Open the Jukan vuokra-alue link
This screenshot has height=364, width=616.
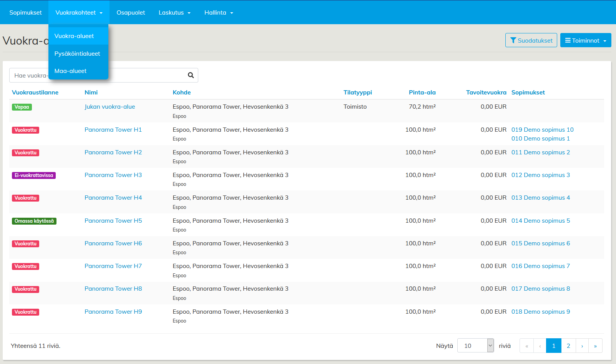click(x=110, y=107)
